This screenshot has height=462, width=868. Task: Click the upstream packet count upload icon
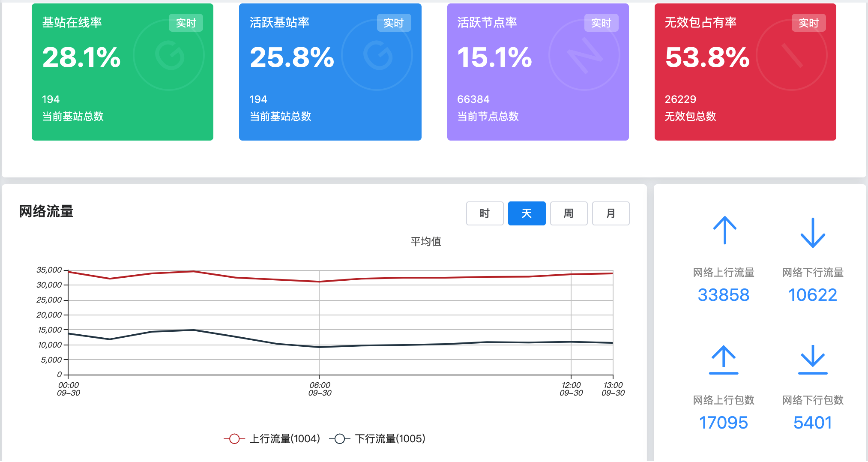(724, 360)
